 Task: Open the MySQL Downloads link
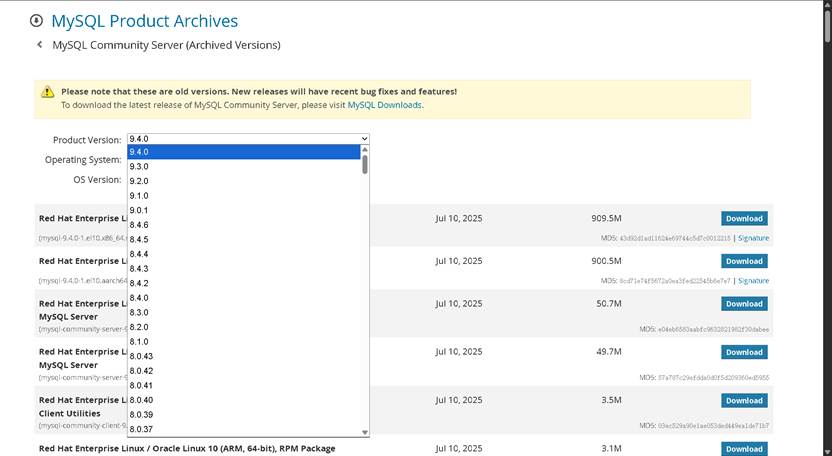[384, 105]
